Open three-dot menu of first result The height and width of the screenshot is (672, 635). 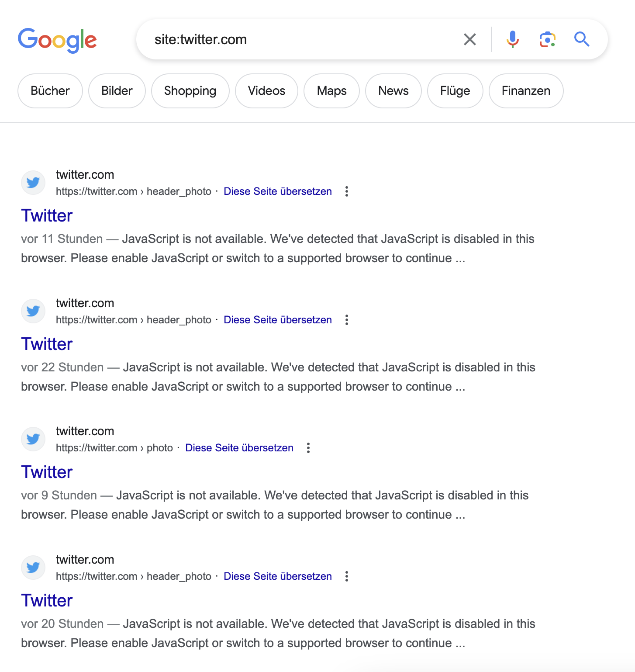click(347, 191)
